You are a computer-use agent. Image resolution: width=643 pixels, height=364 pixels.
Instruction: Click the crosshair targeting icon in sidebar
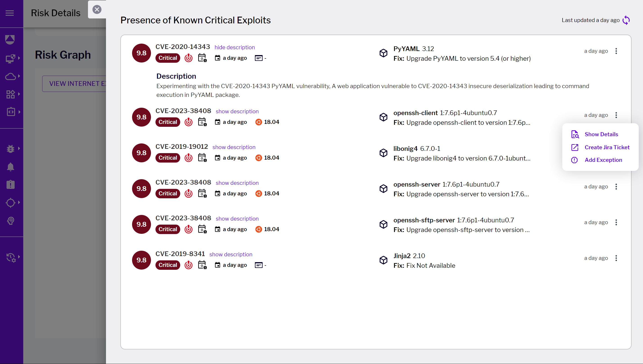[11, 203]
